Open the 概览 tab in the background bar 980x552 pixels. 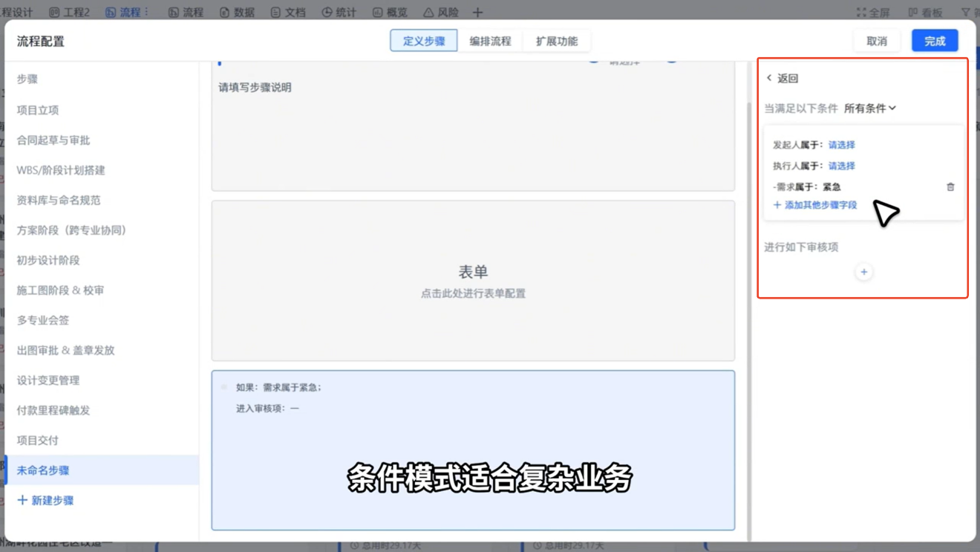tap(390, 13)
